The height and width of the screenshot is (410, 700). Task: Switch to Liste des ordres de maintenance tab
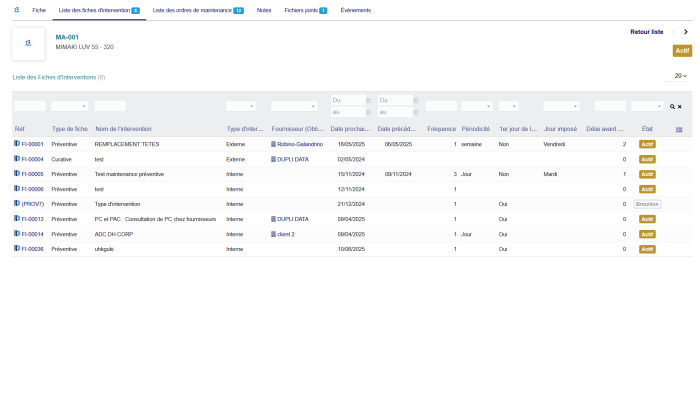click(x=197, y=9)
